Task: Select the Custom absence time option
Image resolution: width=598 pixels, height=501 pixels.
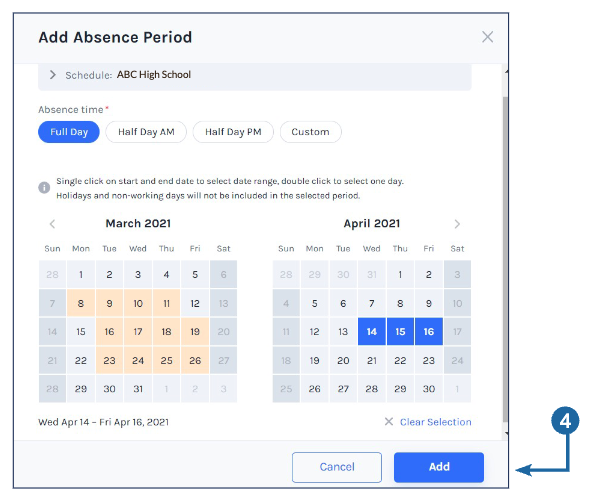Action: 310,132
